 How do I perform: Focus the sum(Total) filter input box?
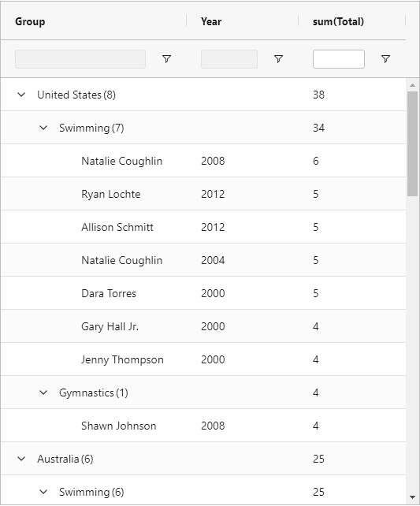click(339, 59)
